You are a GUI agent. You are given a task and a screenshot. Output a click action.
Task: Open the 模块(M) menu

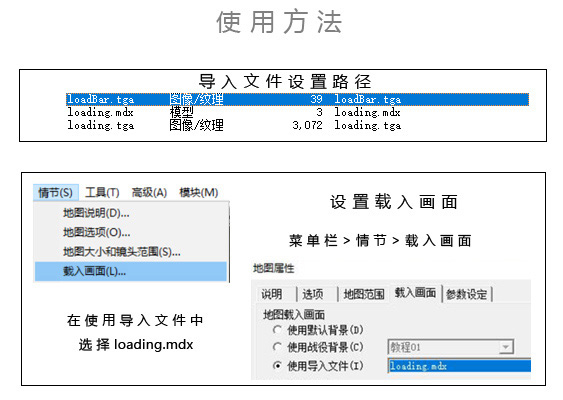(199, 193)
